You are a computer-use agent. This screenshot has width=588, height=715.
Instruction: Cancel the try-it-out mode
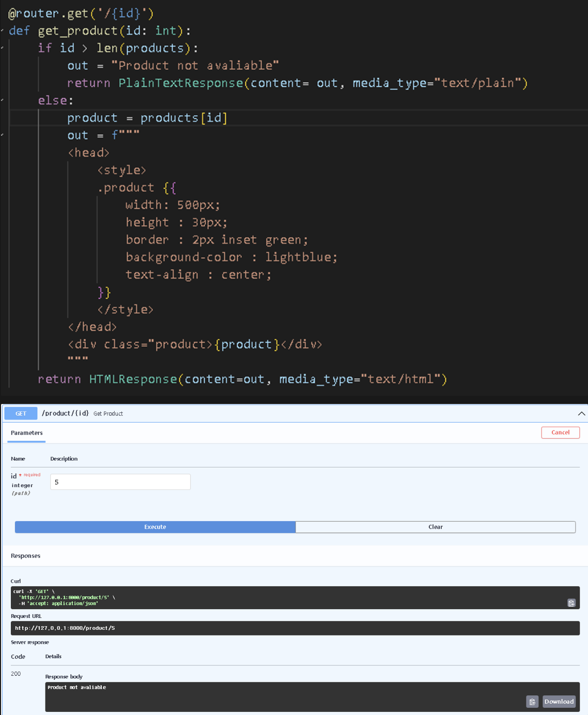(560, 432)
